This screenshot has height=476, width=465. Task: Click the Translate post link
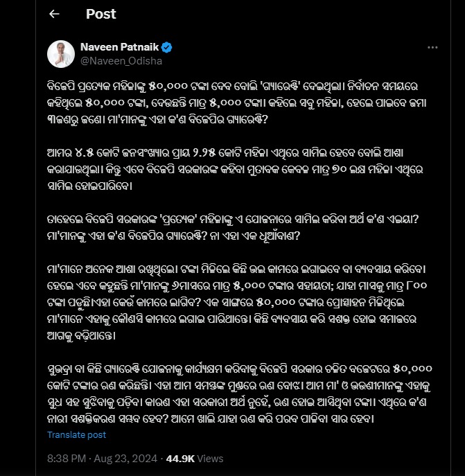coord(76,434)
